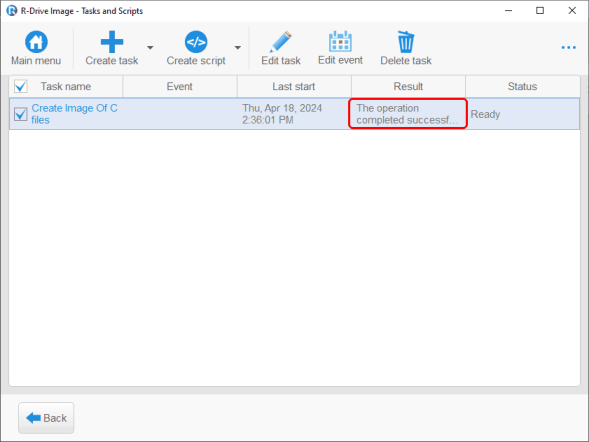Open the Create task dropdown arrow
Screen dimensions: 589x442
coord(150,48)
